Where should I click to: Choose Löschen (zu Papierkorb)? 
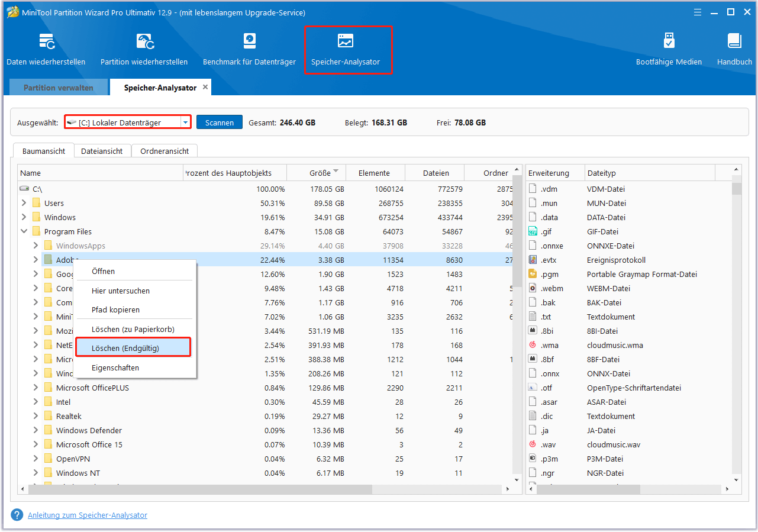134,329
